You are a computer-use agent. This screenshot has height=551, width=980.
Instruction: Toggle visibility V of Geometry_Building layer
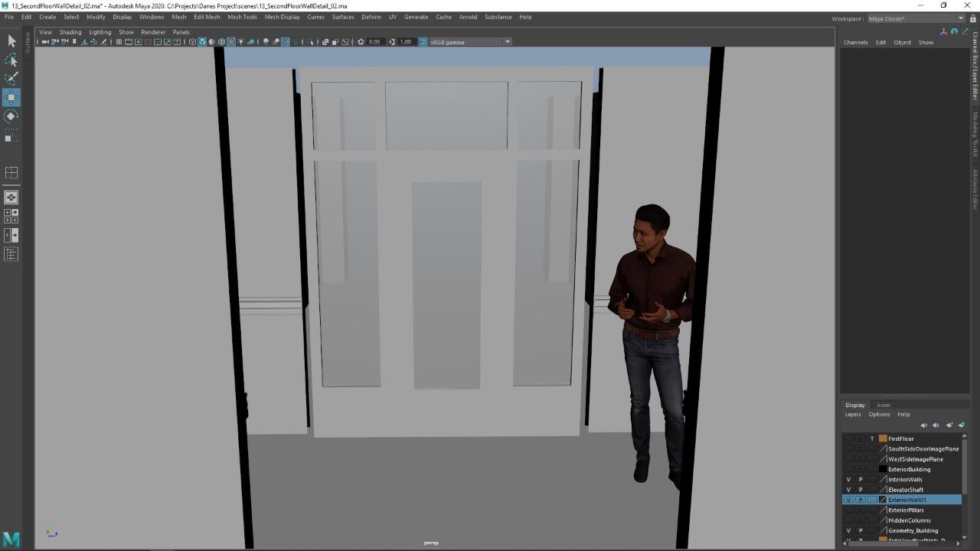(x=848, y=530)
